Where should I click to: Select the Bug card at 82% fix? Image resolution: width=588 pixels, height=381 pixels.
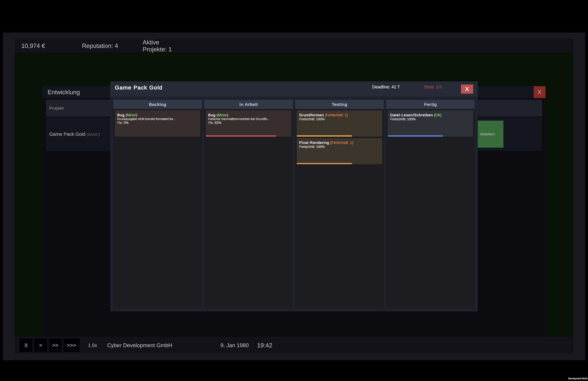pyautogui.click(x=248, y=123)
